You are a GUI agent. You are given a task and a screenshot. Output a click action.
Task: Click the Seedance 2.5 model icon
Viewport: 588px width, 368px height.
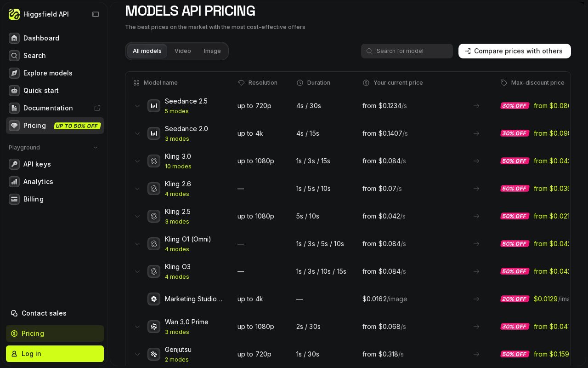[x=154, y=106]
